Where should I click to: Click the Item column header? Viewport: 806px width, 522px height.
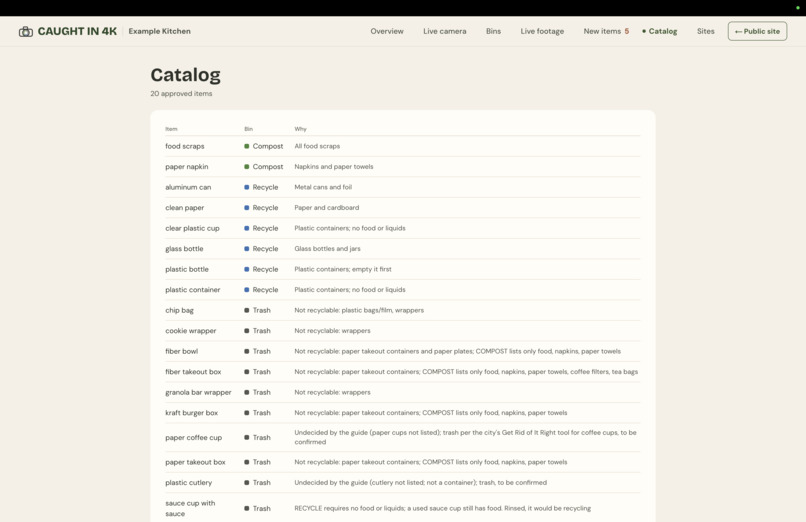171,129
